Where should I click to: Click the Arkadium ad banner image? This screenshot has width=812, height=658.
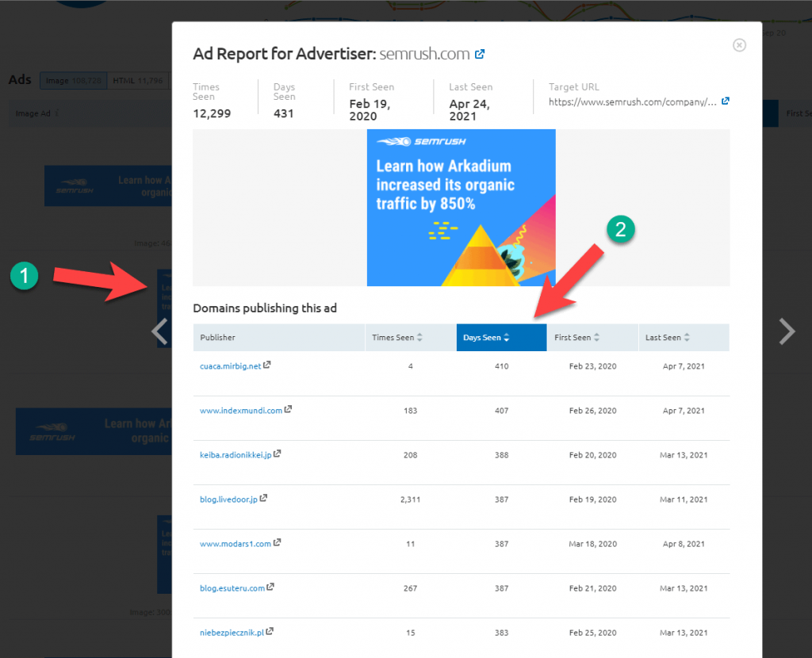pos(461,208)
